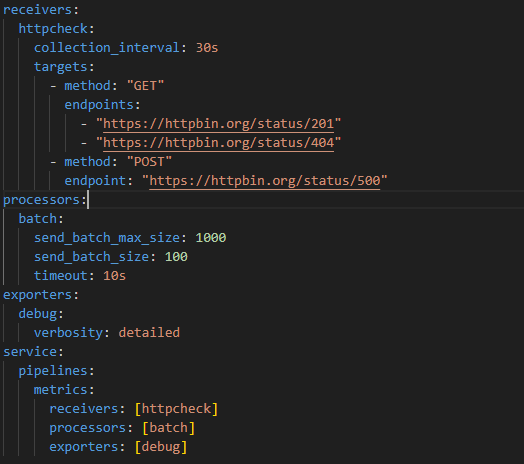
Task: Click the pipelines key under service
Action: point(53,371)
